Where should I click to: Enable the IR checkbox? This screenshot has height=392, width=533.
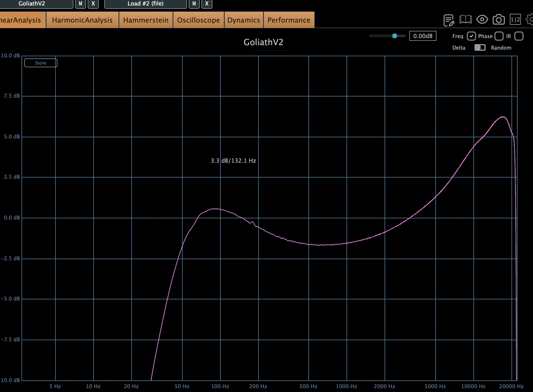pos(519,36)
